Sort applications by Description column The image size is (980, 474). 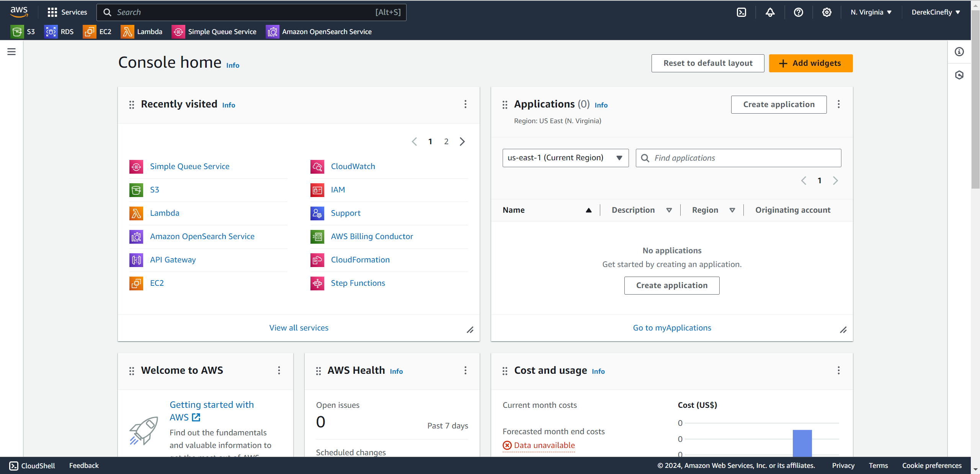click(x=642, y=210)
